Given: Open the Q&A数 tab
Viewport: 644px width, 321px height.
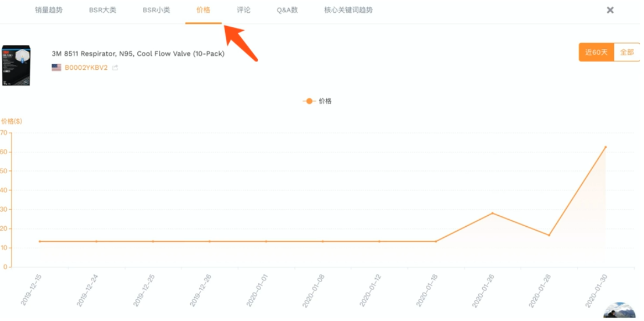Looking at the screenshot, I should (287, 10).
